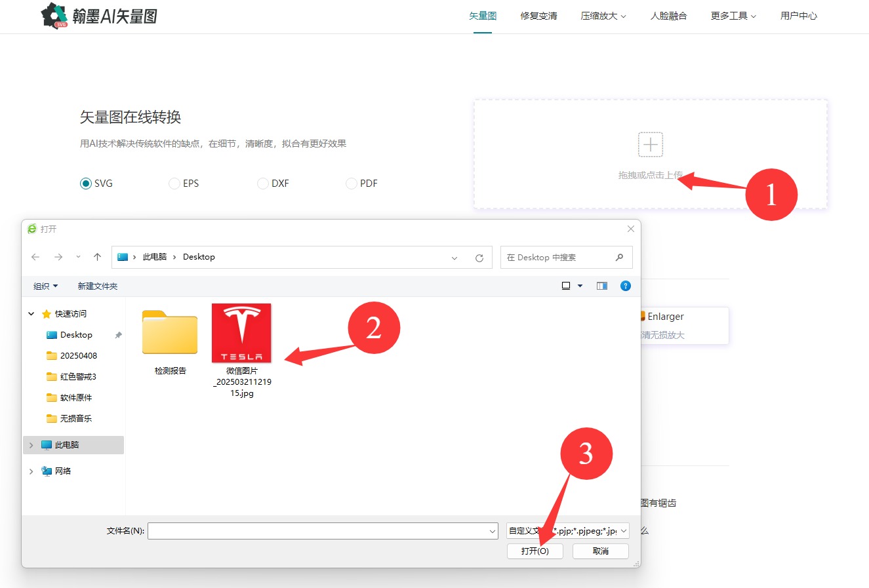Open the 更多工具 dropdown
The image size is (869, 588).
tap(733, 16)
